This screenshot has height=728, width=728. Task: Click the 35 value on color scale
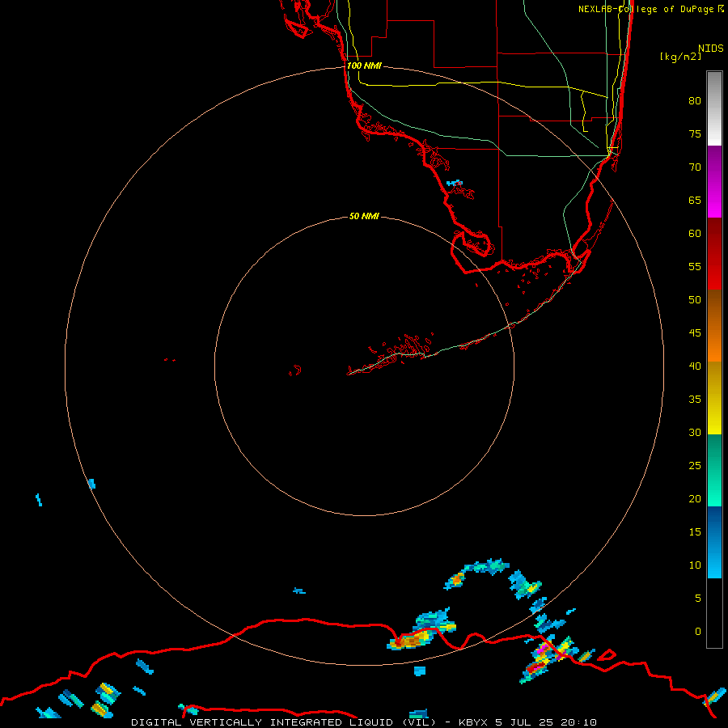tap(695, 400)
